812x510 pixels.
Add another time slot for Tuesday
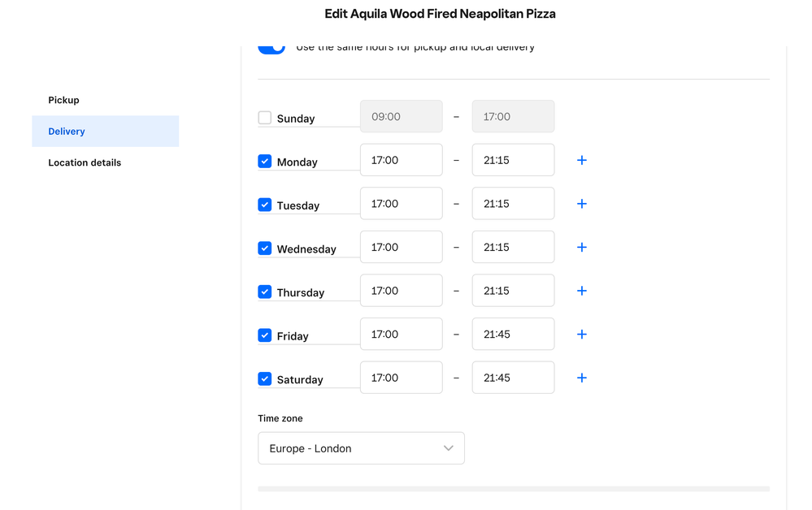pyautogui.click(x=581, y=204)
